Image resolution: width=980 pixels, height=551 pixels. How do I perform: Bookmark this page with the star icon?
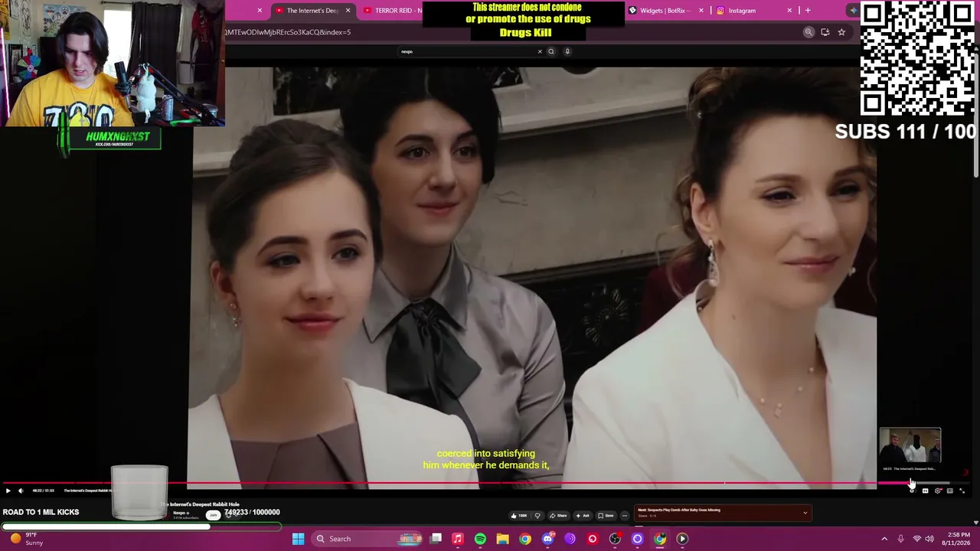841,32
